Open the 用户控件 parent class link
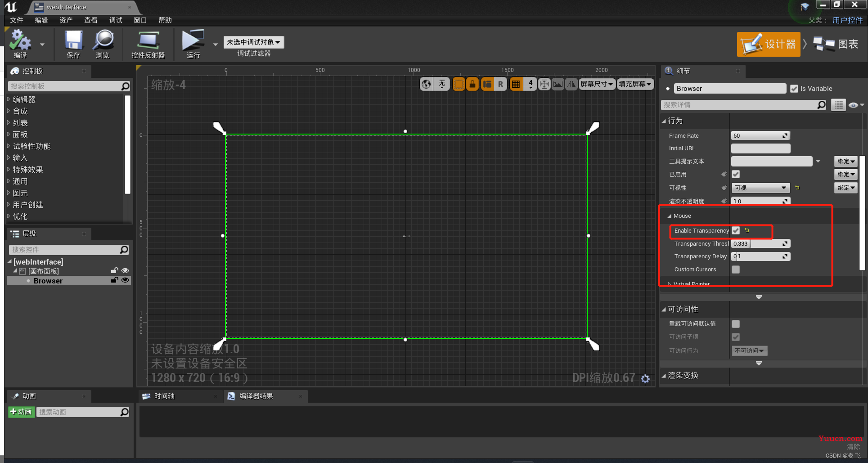The image size is (868, 463). 847,20
